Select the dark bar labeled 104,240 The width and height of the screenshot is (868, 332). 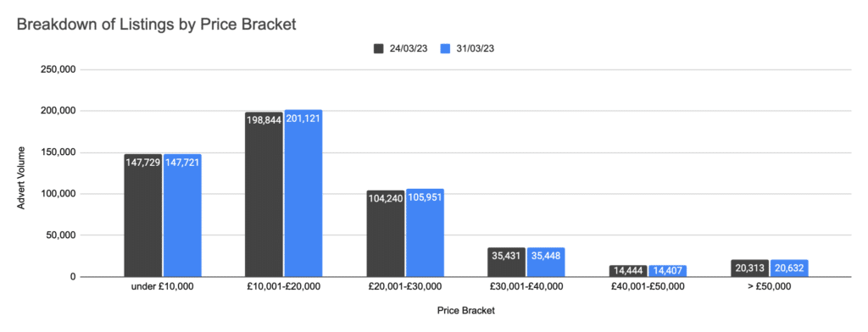click(x=386, y=234)
